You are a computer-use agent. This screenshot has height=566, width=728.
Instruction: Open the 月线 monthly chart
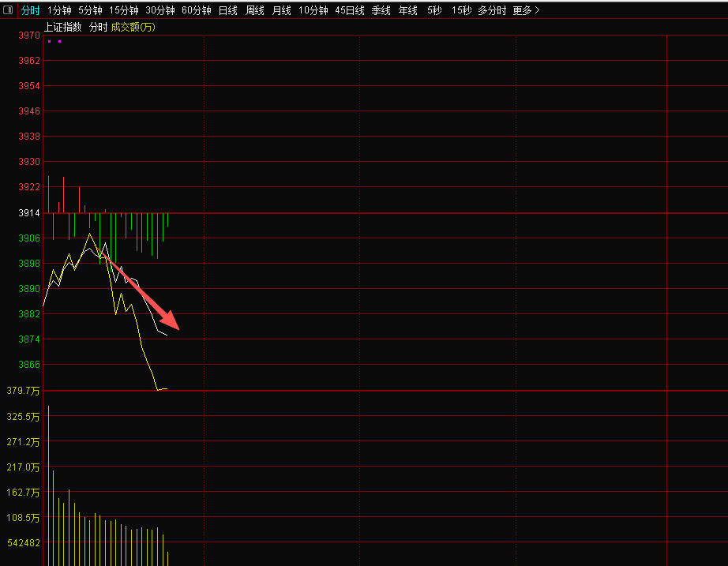click(281, 10)
